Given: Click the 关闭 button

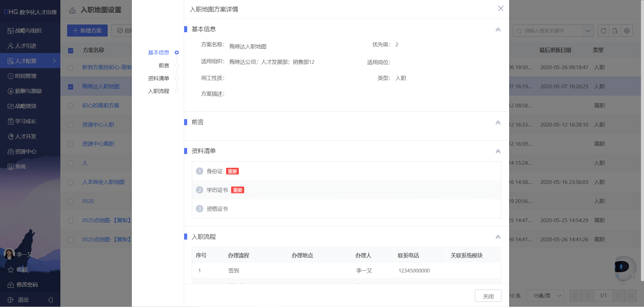Looking at the screenshot, I should [488, 296].
